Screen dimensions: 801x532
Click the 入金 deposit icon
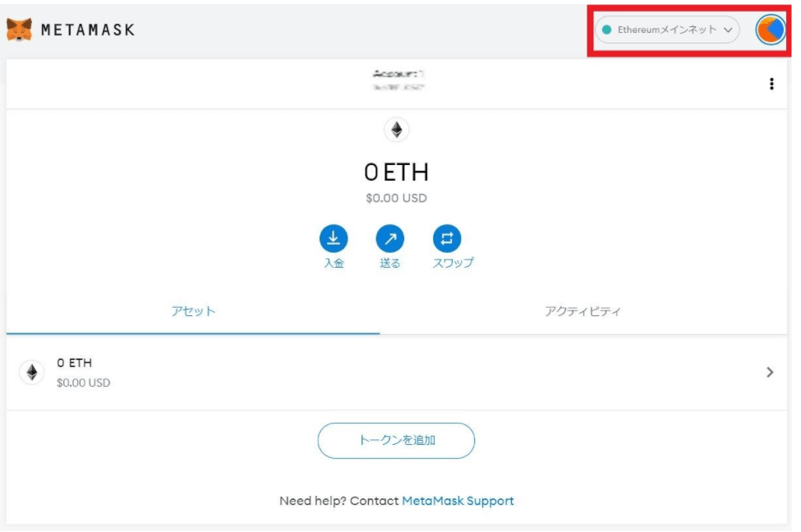334,239
